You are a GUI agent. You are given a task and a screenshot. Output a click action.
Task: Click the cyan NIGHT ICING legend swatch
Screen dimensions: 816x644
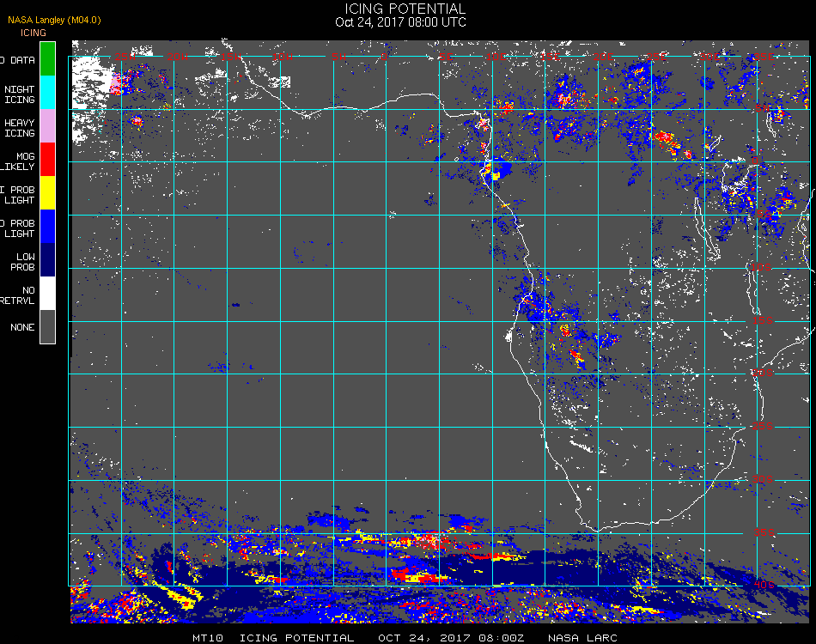[47, 92]
